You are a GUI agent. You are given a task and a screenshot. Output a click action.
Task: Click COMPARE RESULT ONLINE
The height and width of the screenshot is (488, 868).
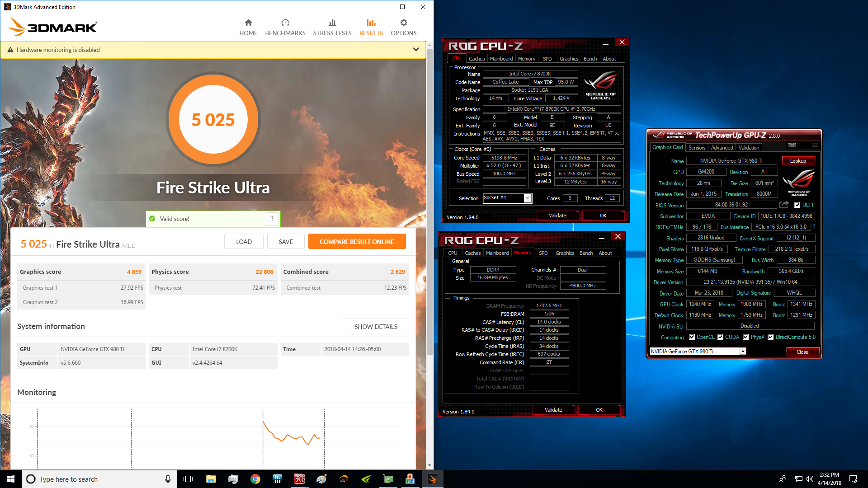tap(357, 242)
